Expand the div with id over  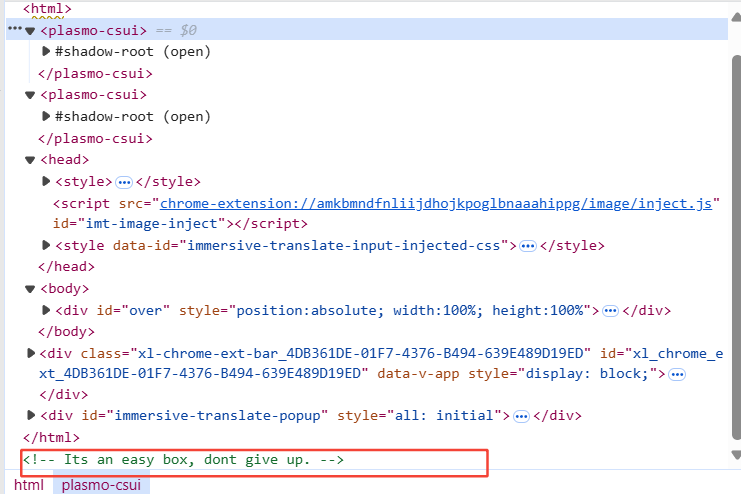[46, 310]
